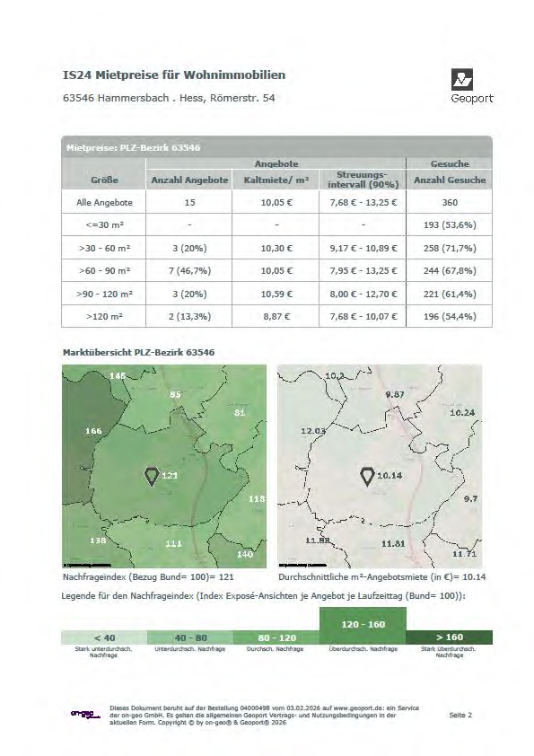Viewport: 534px width, 756px height.
Task: Click the '193 (53,6%)' requests cell
Action: pos(450,225)
